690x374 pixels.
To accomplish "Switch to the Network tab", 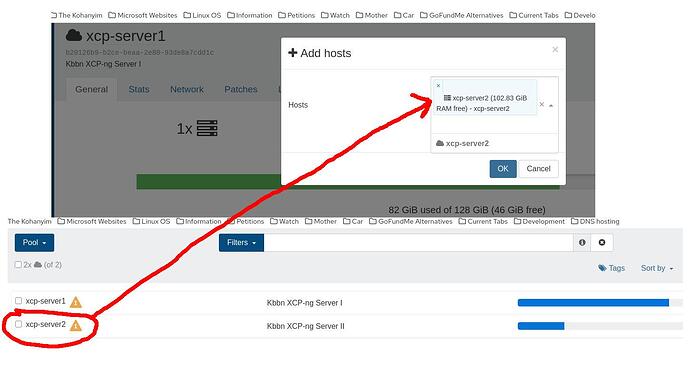I will 187,89.
